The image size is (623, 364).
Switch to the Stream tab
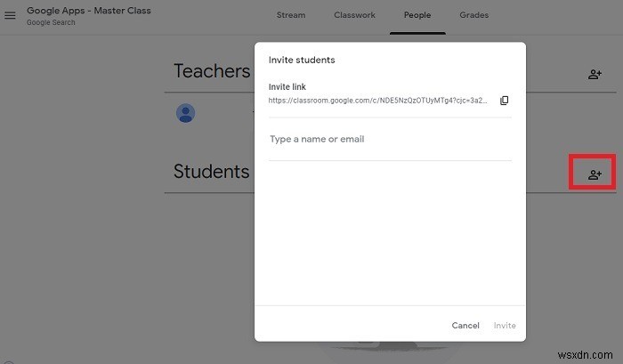click(291, 15)
